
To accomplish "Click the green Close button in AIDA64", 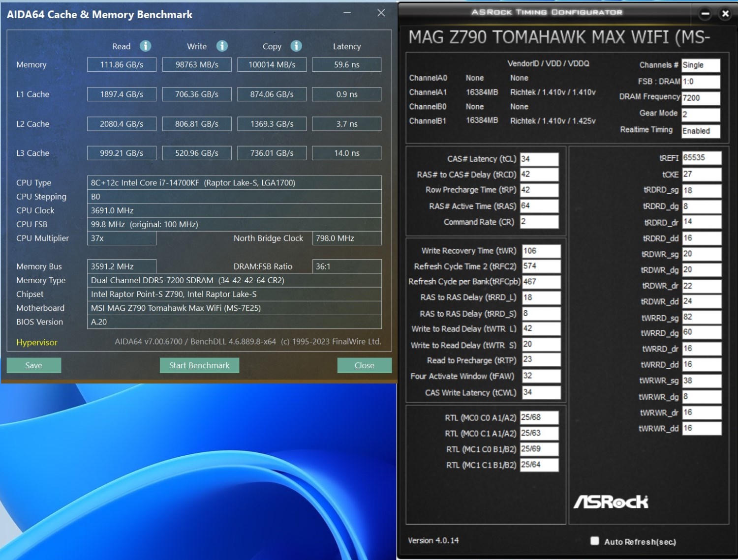I will [364, 365].
